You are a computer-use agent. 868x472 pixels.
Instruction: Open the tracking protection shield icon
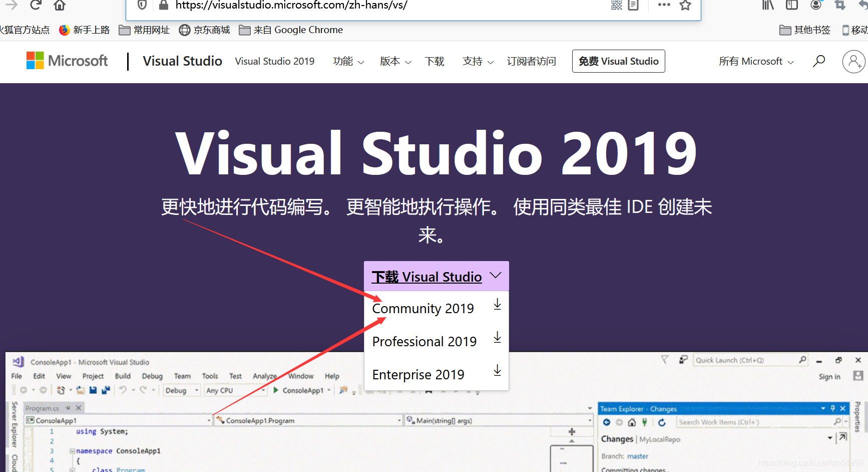(142, 6)
